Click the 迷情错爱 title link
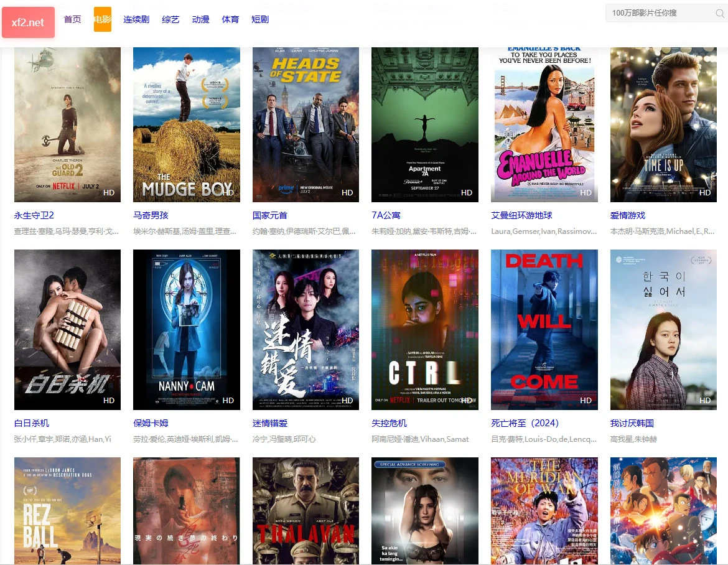 click(270, 423)
